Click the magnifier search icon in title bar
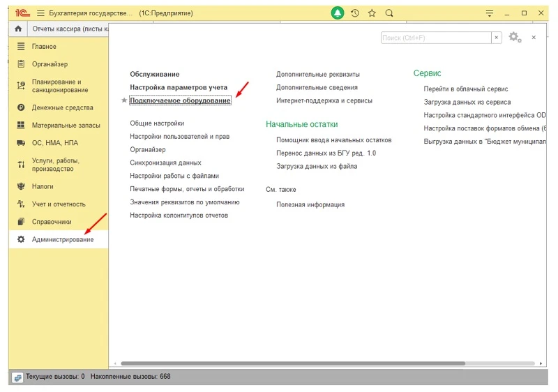 point(389,13)
